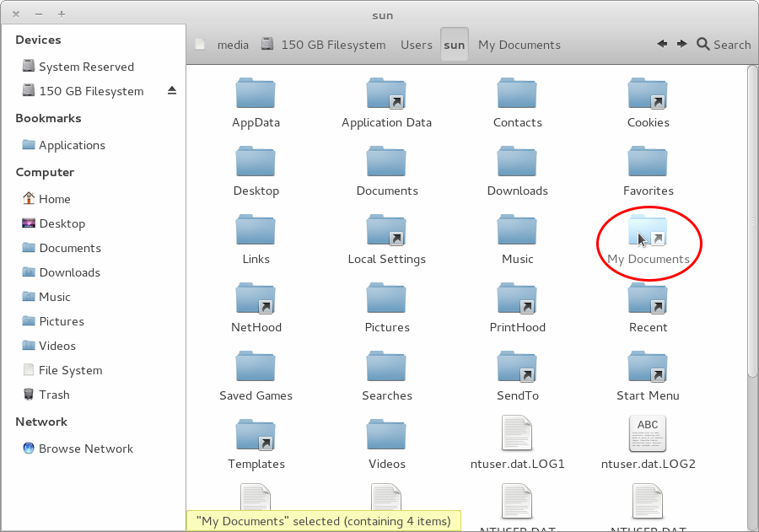
Task: Eject the 150 GB Filesystem drive
Action: (x=172, y=90)
